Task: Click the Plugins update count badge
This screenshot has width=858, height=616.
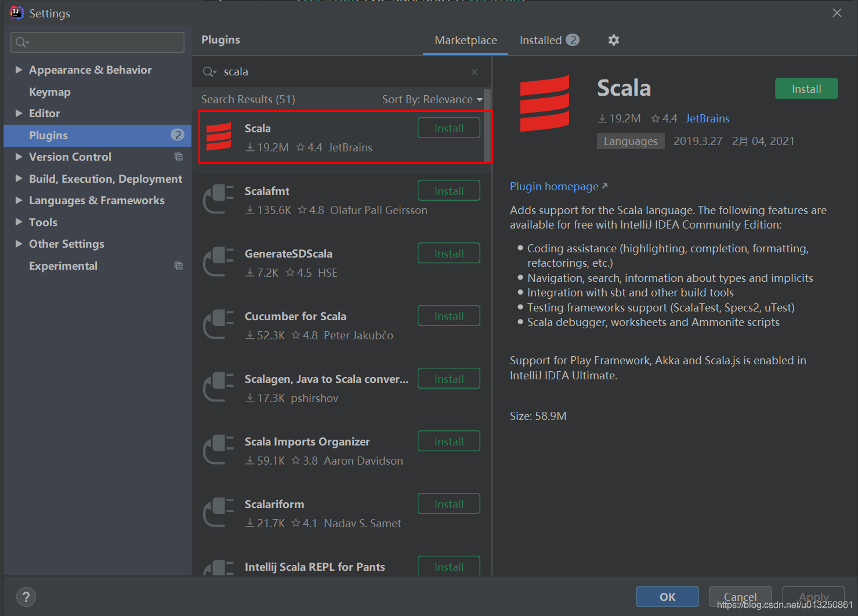Action: click(178, 135)
